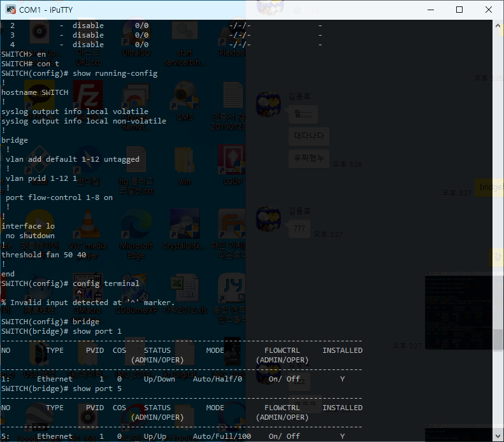Image resolution: width=504 pixels, height=442 pixels.
Task: Close the COM1 iPuTTY session window
Action: point(488,10)
